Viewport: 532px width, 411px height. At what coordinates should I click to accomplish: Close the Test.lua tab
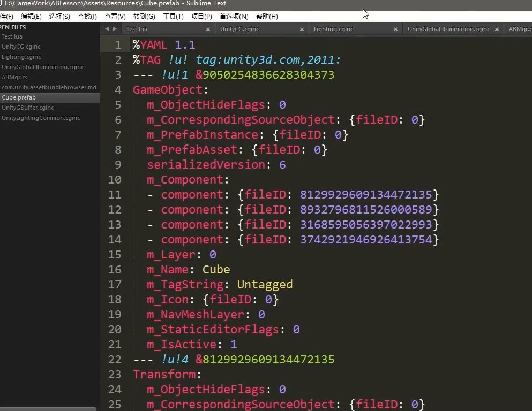click(208, 29)
